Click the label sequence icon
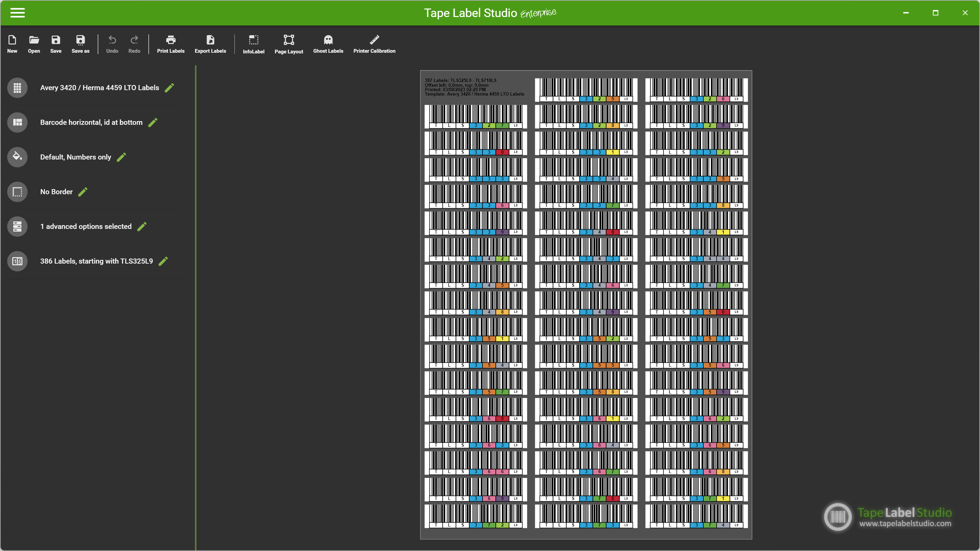This screenshot has width=980, height=551. pos(17,261)
